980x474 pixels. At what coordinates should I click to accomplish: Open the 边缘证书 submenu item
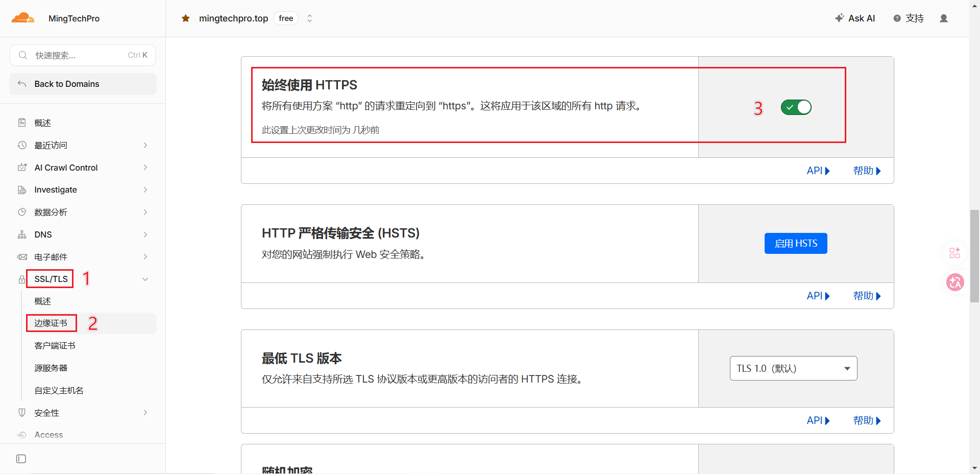click(x=90, y=323)
